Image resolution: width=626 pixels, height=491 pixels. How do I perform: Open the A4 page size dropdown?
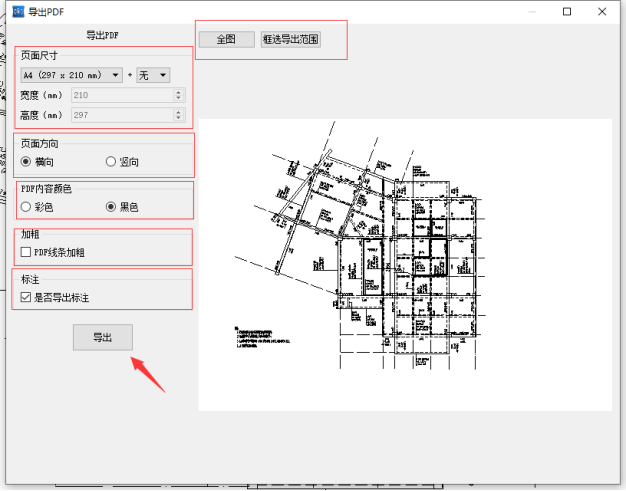click(x=72, y=75)
